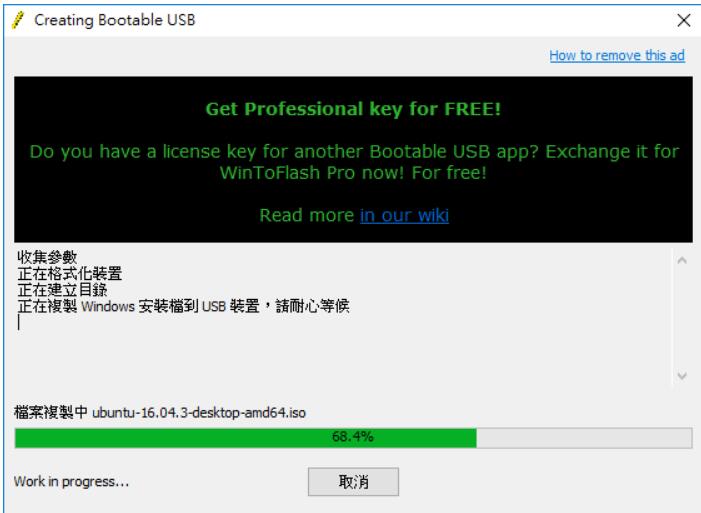701x513 pixels.
Task: Click the log scrollbar down arrow
Action: coord(682,375)
